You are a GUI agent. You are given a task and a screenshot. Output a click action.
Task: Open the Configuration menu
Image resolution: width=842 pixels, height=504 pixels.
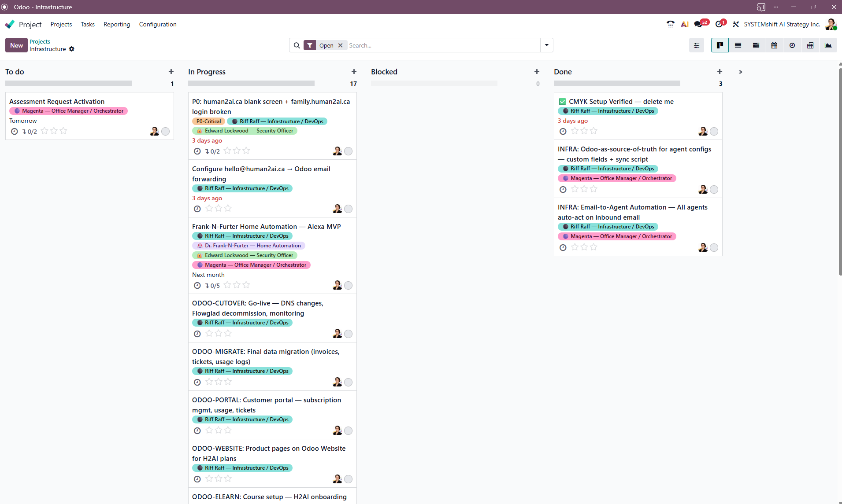(158, 24)
